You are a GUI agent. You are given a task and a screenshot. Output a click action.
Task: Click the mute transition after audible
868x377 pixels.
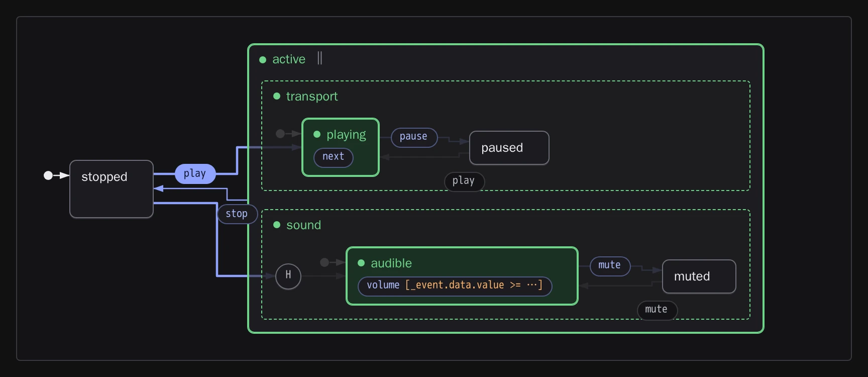(x=610, y=266)
